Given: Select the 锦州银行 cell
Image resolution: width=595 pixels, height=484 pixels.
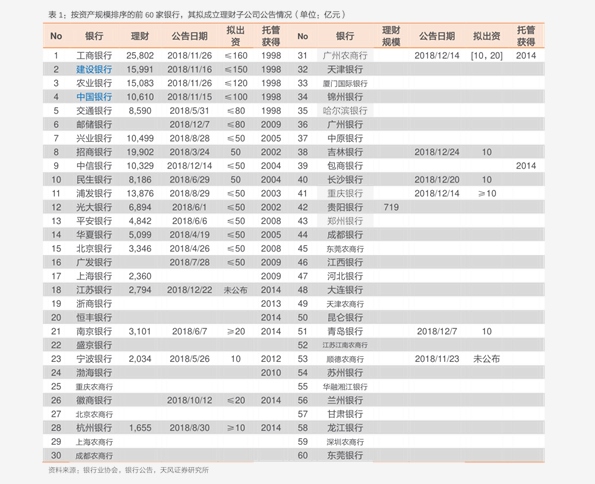Looking at the screenshot, I should [345, 97].
